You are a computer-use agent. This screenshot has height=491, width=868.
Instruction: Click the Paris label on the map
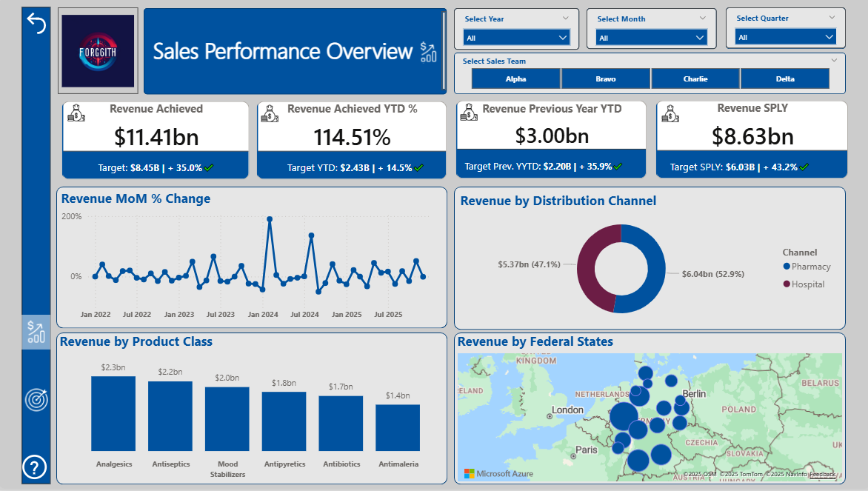[587, 450]
